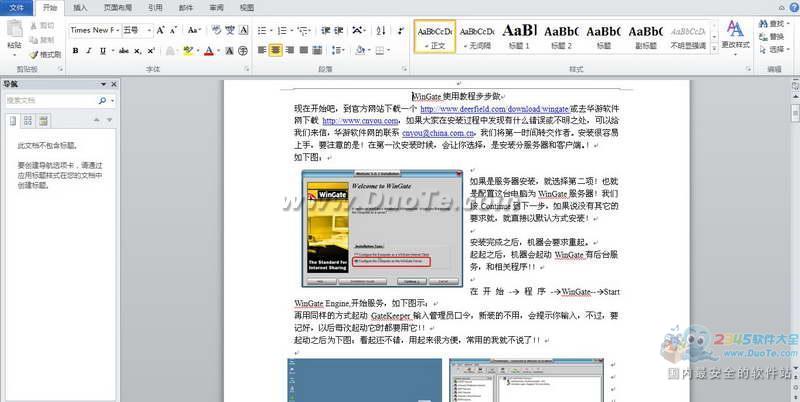Apply the Subtitle (副标题) style
Screen dimensions: 800x402
point(646,36)
